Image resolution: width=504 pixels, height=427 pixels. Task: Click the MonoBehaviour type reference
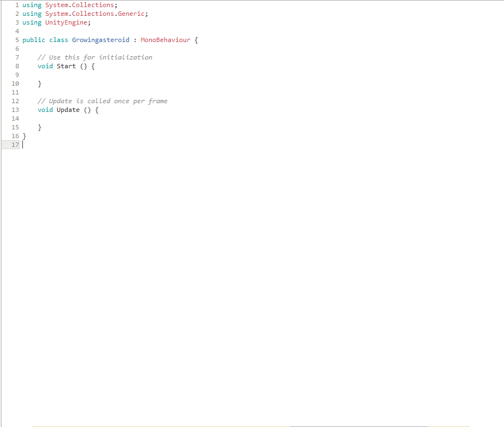click(x=165, y=39)
